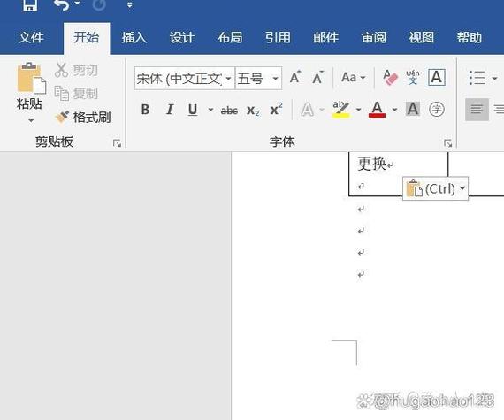Image resolution: width=504 pixels, height=420 pixels.
Task: Open the 引用 ribbon tab
Action: click(278, 38)
